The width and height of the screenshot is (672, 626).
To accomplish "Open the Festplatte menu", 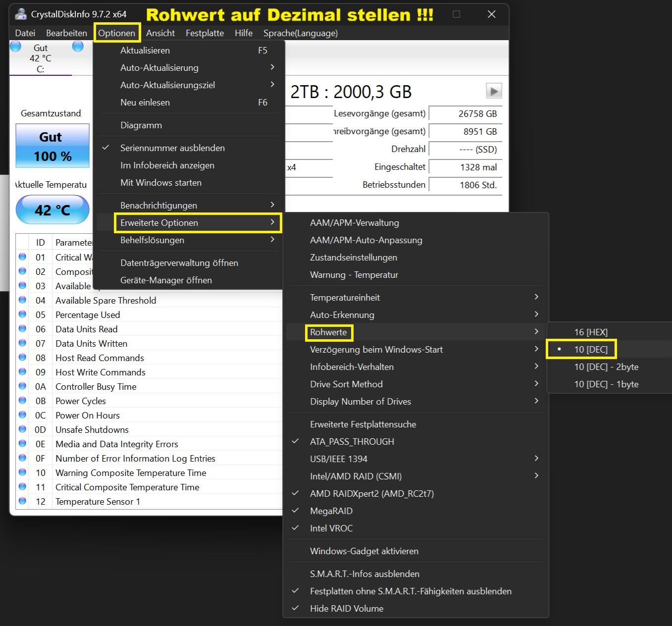I will tap(205, 33).
